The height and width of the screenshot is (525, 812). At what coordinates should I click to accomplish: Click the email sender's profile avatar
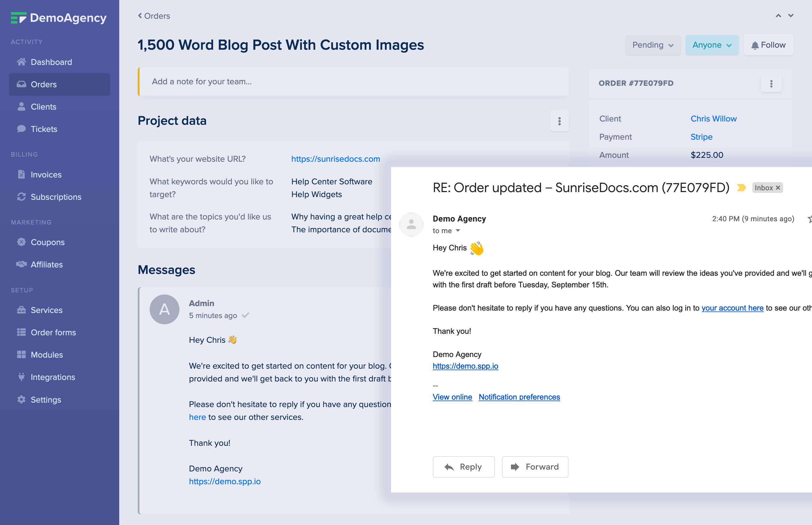point(411,224)
